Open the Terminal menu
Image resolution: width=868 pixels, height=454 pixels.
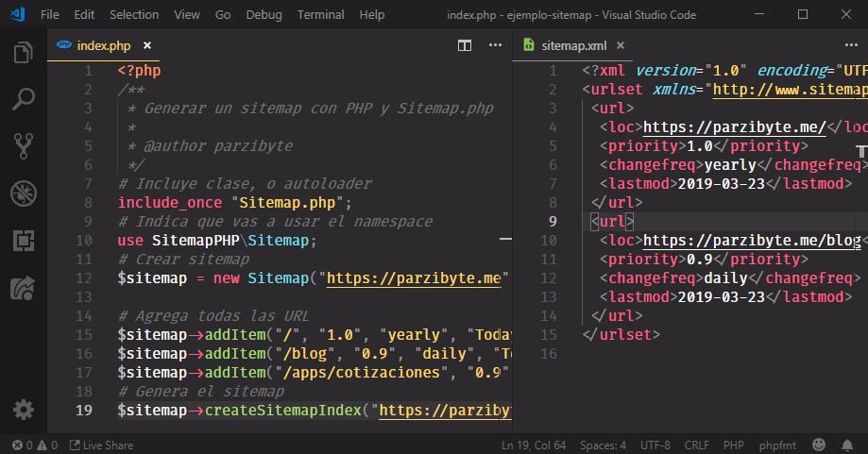(x=320, y=15)
